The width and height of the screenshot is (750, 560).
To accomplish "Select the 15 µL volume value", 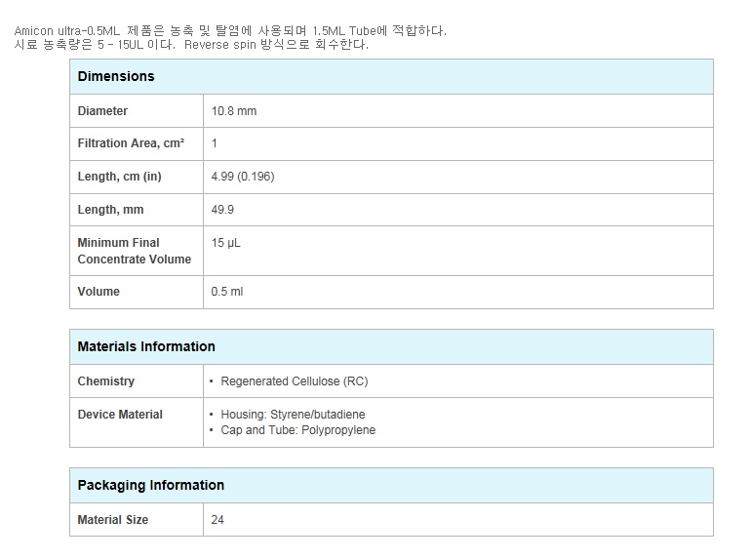I will (225, 243).
